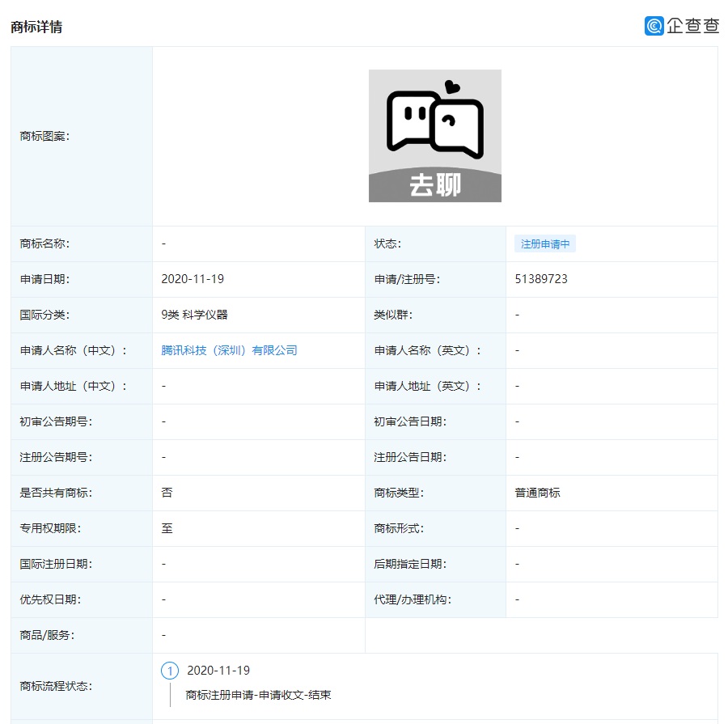728x724 pixels.
Task: Click the 申请人名称（英文） field label
Action: coord(427,350)
